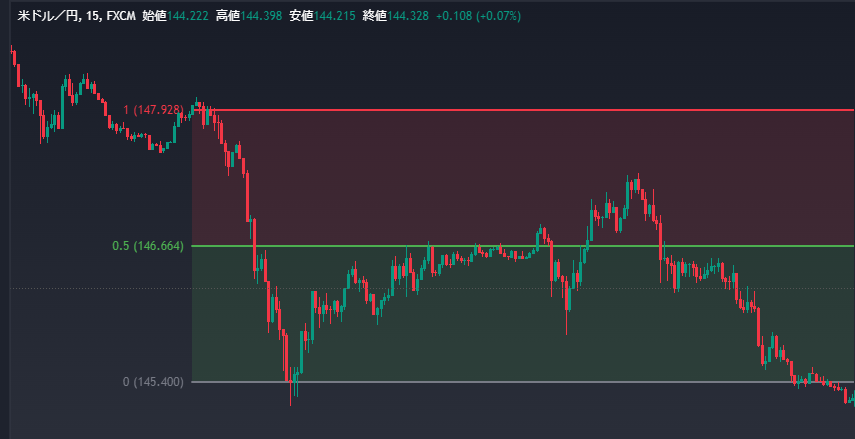
Task: Click the lowest candle wick below 0 level
Action: click(291, 398)
